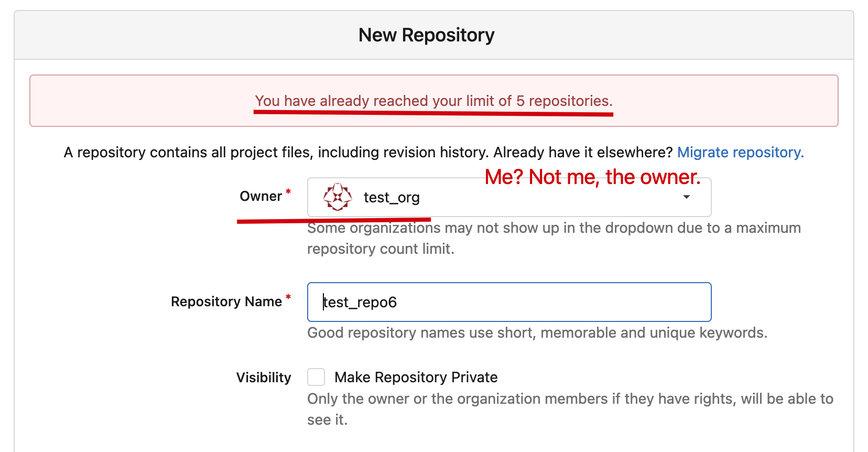Viewport: 868px width, 452px height.
Task: Tick the Make Repository Private checkbox
Action: pos(316,377)
